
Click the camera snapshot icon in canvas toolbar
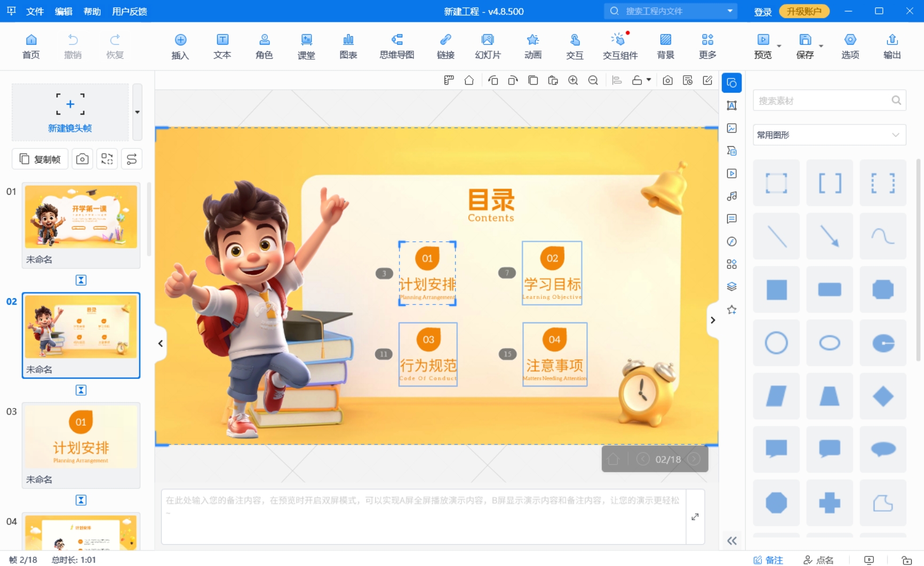(x=667, y=81)
